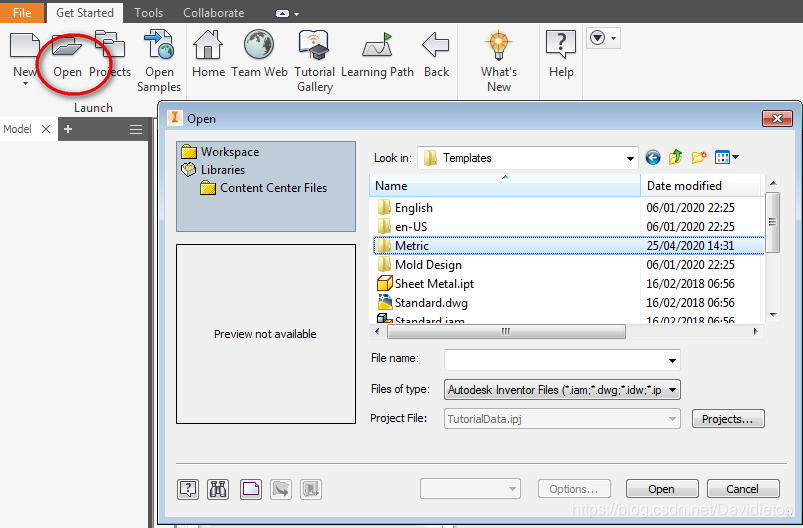Open the browser panel hamburger menu
Viewport: 803px width, 528px height.
pos(136,129)
